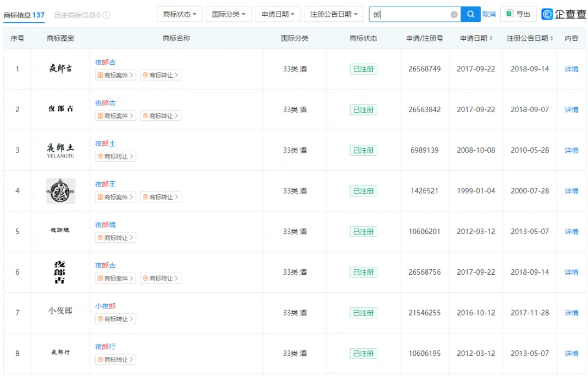588x376 pixels.
Task: Open the 夜郎古 name link in row 1
Action: click(106, 62)
